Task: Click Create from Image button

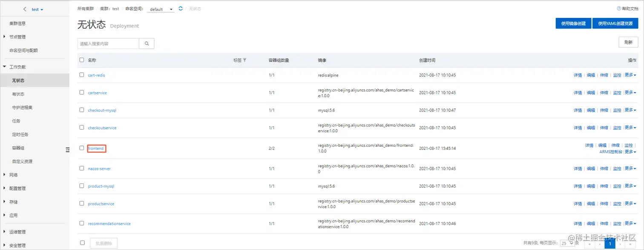Action: point(573,23)
